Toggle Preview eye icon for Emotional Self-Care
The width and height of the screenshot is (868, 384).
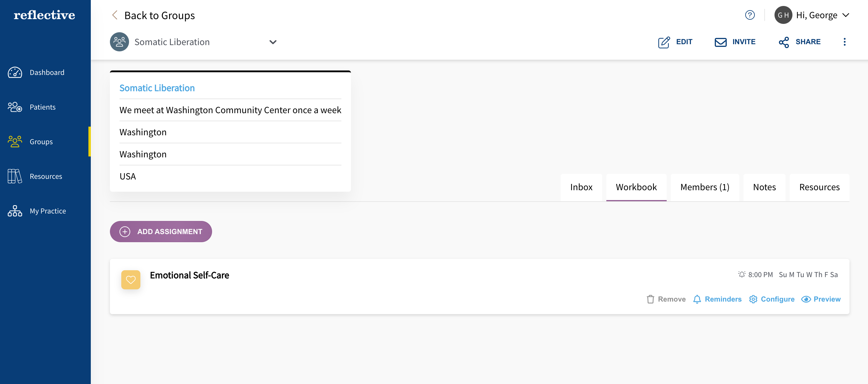click(806, 299)
